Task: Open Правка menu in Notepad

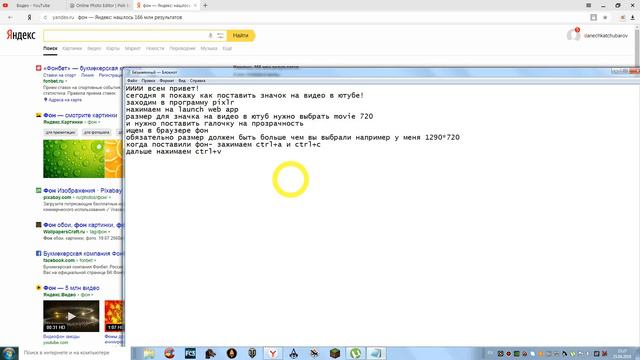Action: click(x=148, y=81)
